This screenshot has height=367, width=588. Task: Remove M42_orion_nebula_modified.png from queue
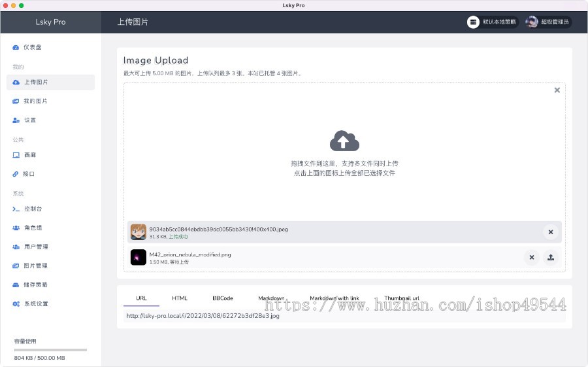tap(532, 257)
